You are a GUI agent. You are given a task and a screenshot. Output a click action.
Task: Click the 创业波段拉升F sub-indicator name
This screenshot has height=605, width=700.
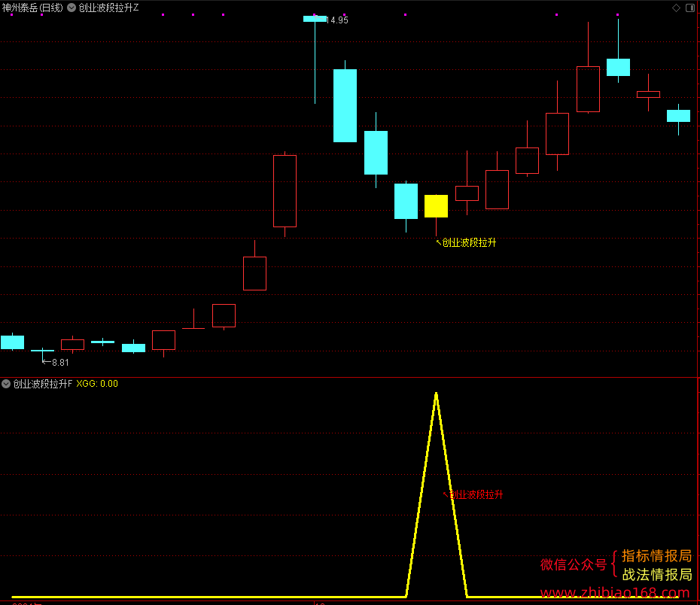(42, 384)
